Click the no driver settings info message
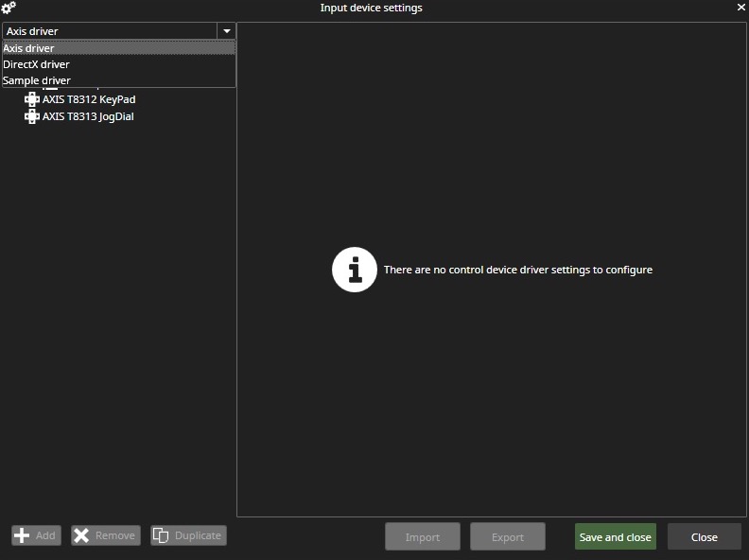 [517, 270]
